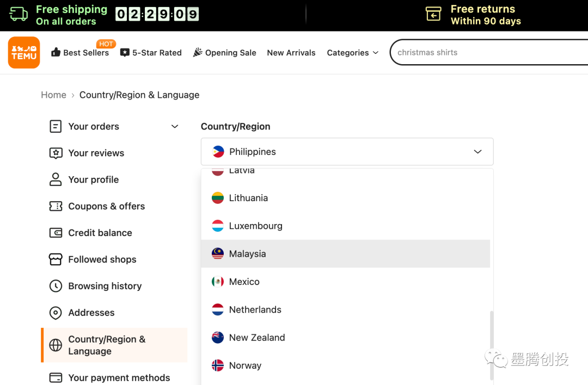Click the Addresses location pin icon
This screenshot has width=588, height=385.
pos(56,313)
